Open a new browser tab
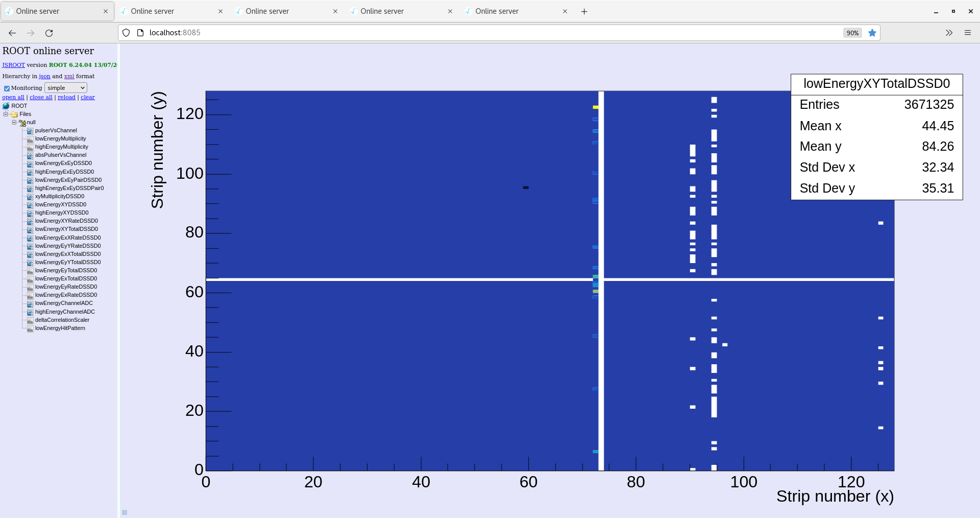The width and height of the screenshot is (980, 518). (584, 11)
